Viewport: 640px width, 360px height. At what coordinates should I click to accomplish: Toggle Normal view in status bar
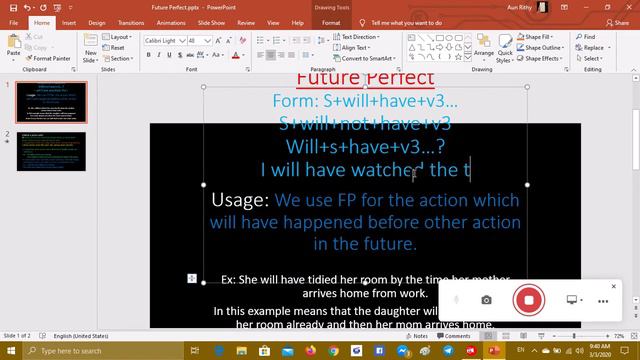pos(488,336)
